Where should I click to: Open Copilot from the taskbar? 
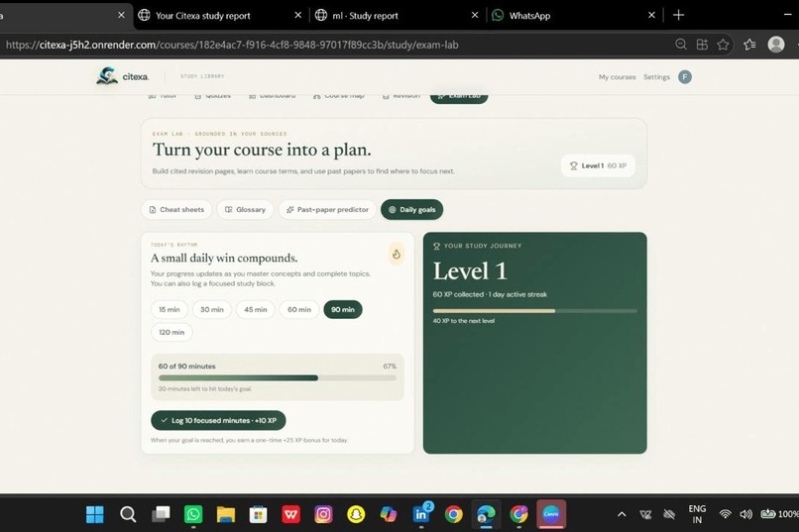(x=389, y=515)
